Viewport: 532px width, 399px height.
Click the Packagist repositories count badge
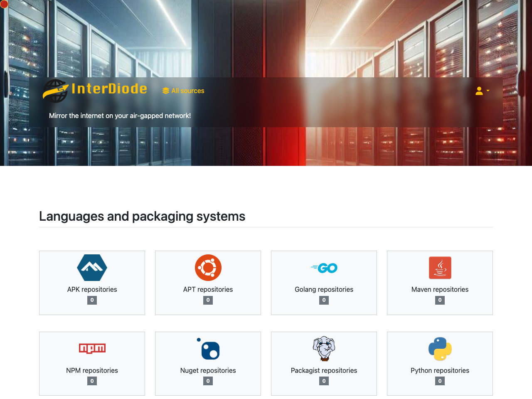pos(324,381)
